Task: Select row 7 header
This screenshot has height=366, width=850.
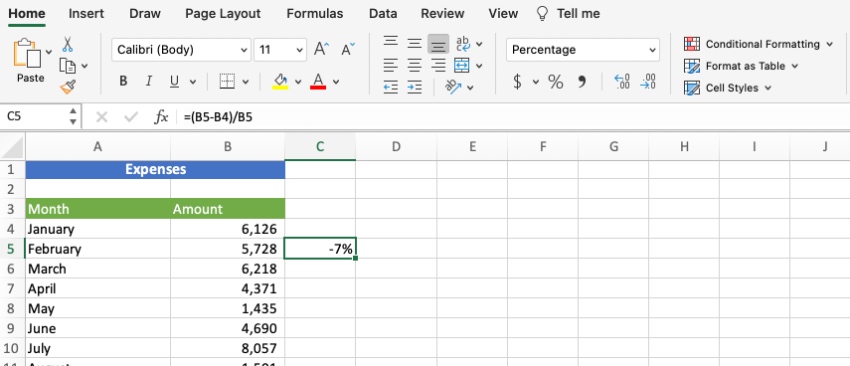Action: pos(12,288)
